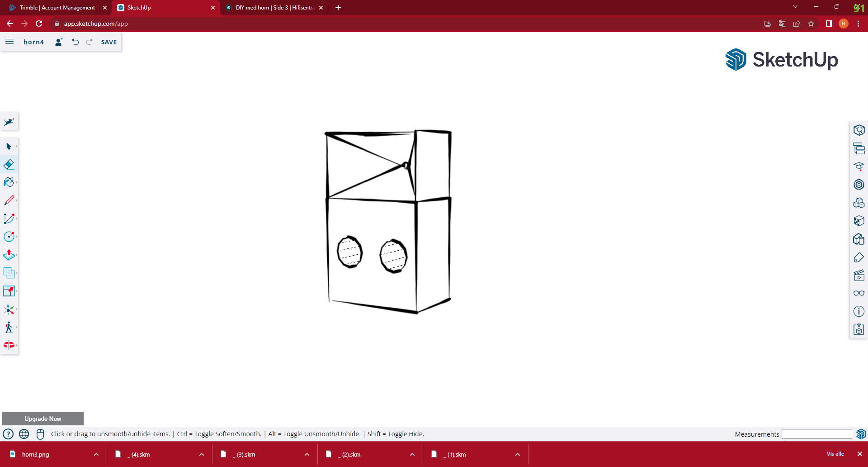This screenshot has height=467, width=868.
Task: Toggle the browser side panel
Action: [829, 24]
